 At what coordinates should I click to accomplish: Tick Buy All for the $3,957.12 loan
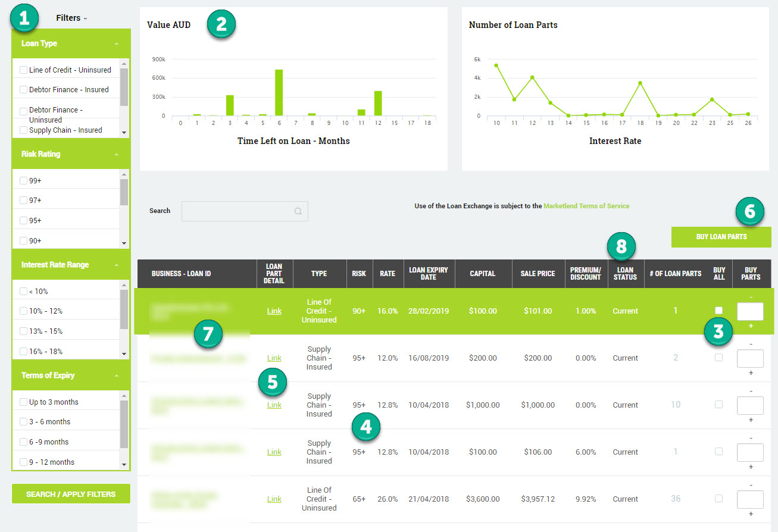tap(719, 499)
